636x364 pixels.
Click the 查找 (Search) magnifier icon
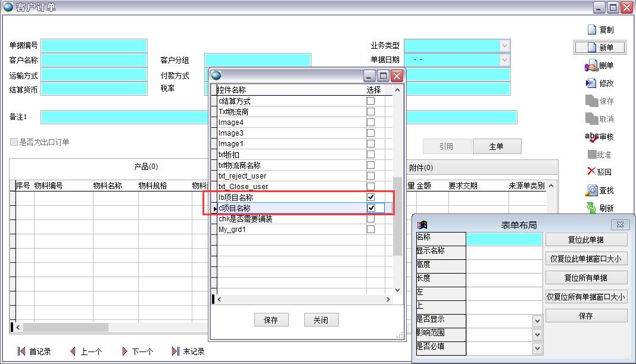pos(591,190)
